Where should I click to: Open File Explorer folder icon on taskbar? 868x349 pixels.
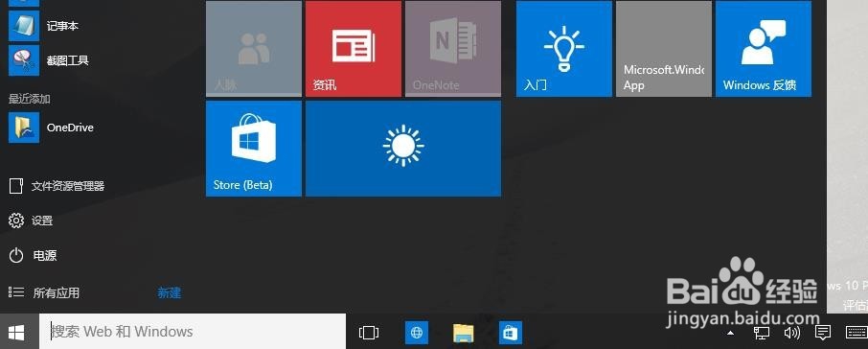click(464, 333)
